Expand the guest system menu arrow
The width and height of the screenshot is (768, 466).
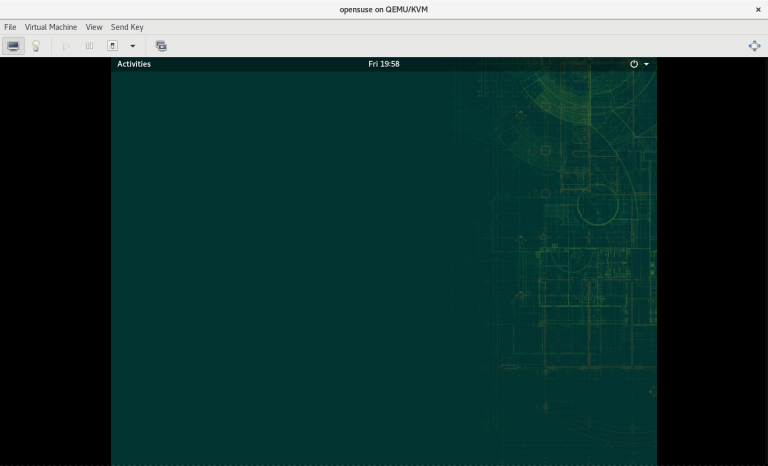646,64
